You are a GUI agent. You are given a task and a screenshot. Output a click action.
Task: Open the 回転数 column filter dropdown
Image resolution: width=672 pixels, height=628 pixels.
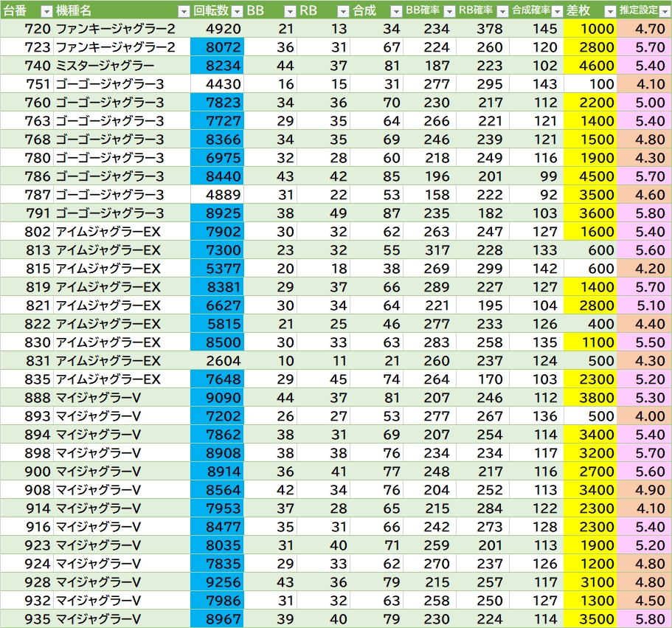[237, 12]
